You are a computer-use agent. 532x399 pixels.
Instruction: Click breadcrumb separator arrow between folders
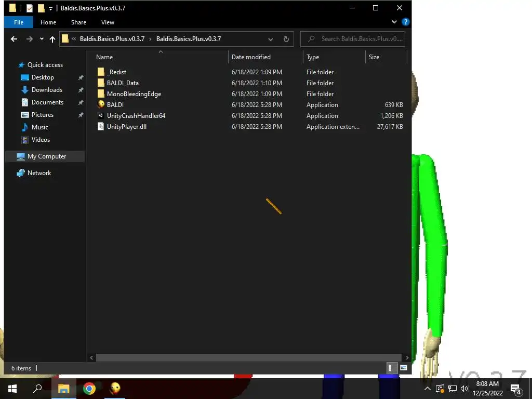150,39
